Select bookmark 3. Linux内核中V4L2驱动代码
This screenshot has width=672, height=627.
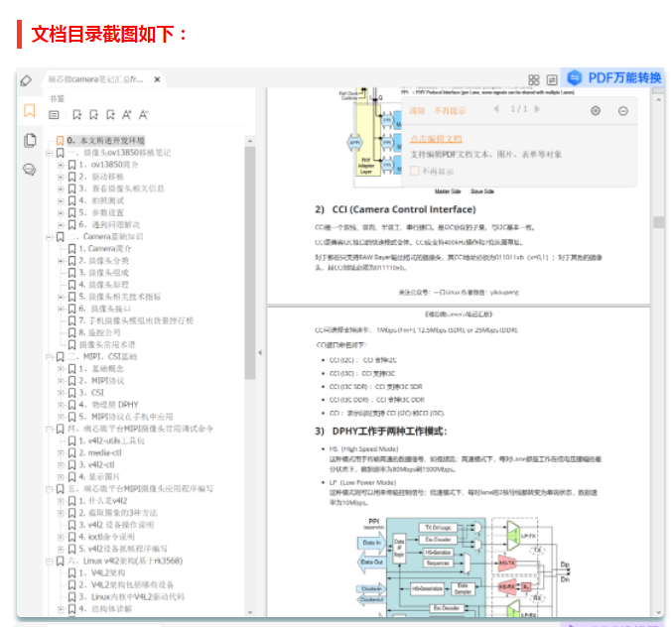click(132, 597)
